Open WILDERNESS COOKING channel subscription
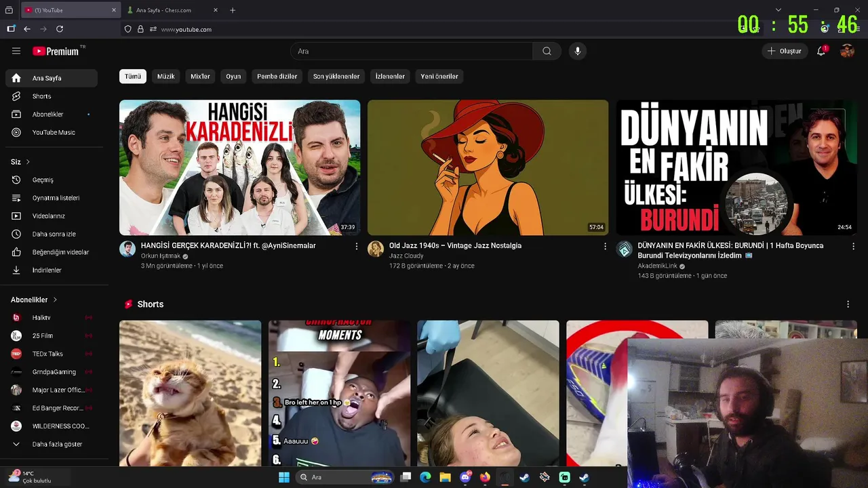This screenshot has width=868, height=488. click(x=52, y=426)
